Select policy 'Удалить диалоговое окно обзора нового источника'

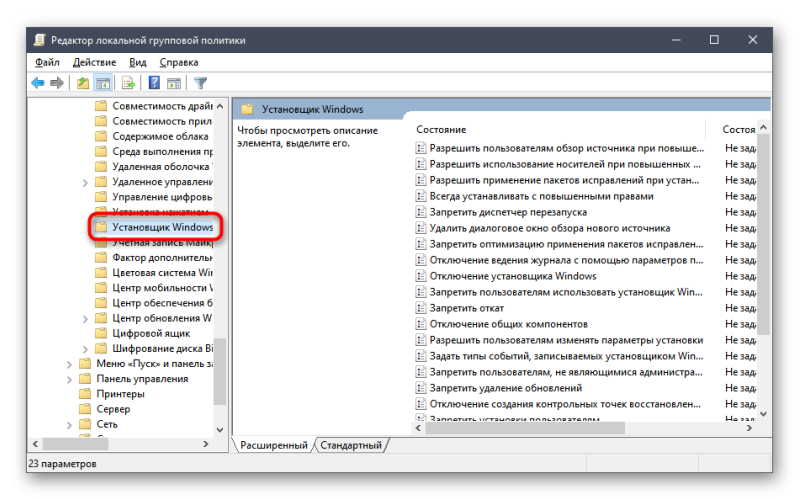549,228
